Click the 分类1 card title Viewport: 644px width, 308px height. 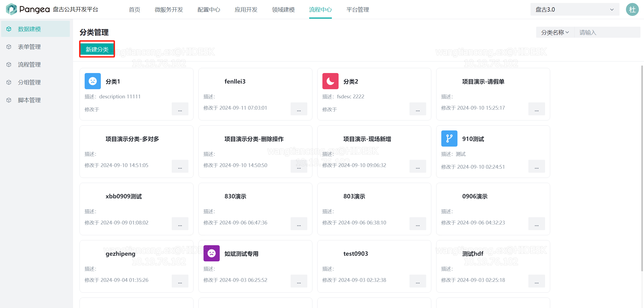tap(113, 81)
